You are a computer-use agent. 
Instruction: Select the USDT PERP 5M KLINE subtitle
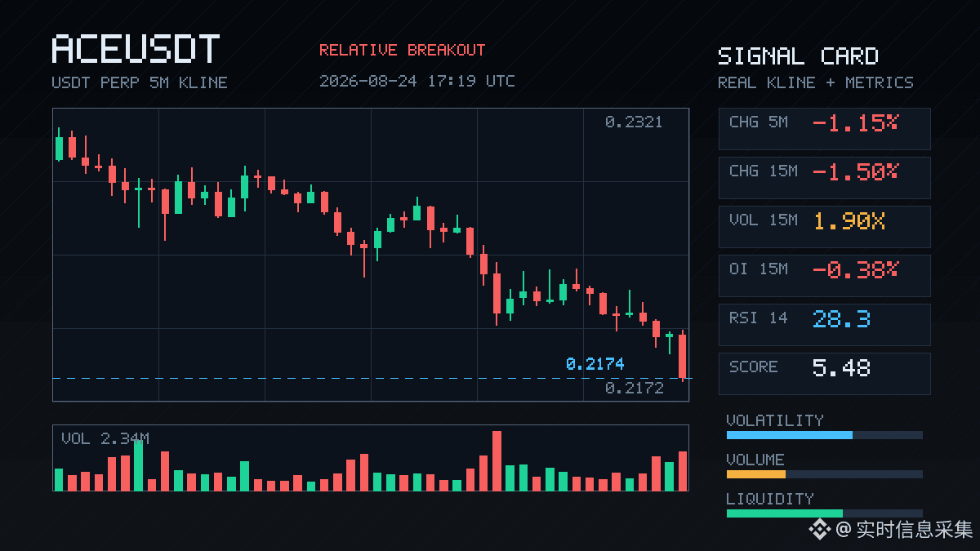pos(140,82)
